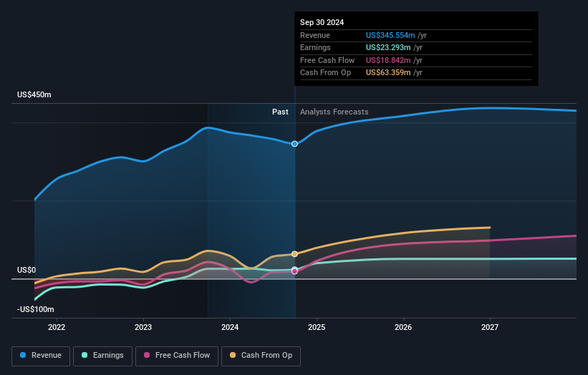Click the Revenue row label in tooltip
This screenshot has height=375, width=588.
click(x=315, y=35)
